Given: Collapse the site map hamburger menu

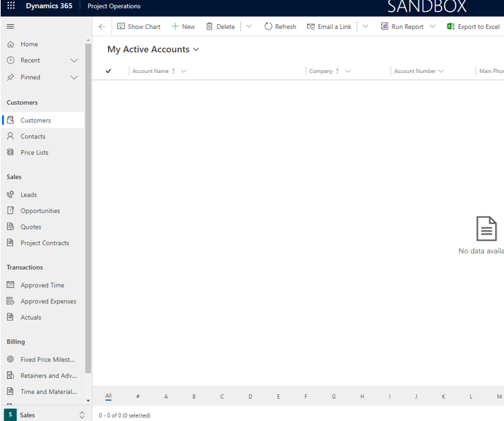Looking at the screenshot, I should 10,26.
